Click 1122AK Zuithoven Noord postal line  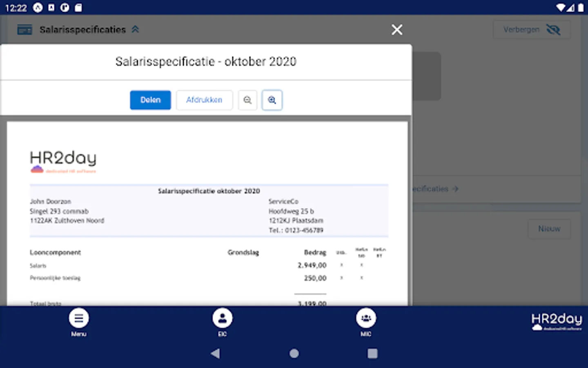(x=67, y=221)
